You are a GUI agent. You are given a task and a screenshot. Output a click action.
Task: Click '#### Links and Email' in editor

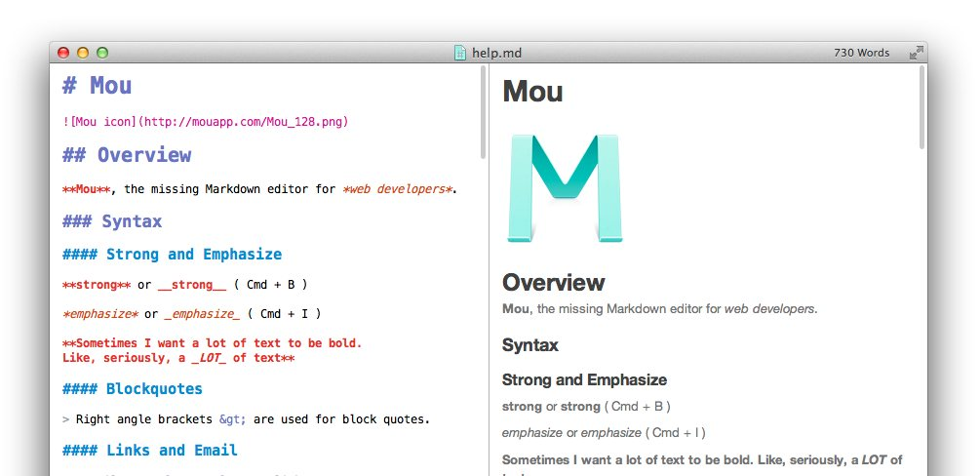(x=149, y=451)
